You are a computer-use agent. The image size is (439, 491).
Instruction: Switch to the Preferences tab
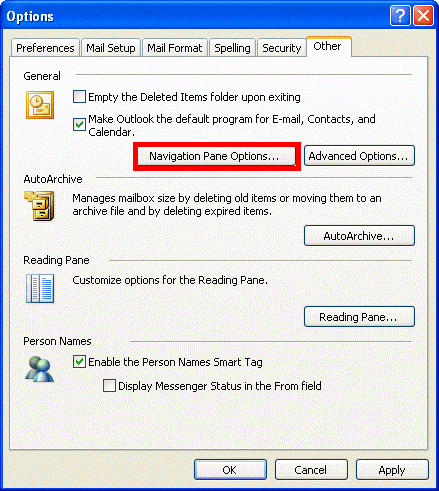[x=45, y=48]
